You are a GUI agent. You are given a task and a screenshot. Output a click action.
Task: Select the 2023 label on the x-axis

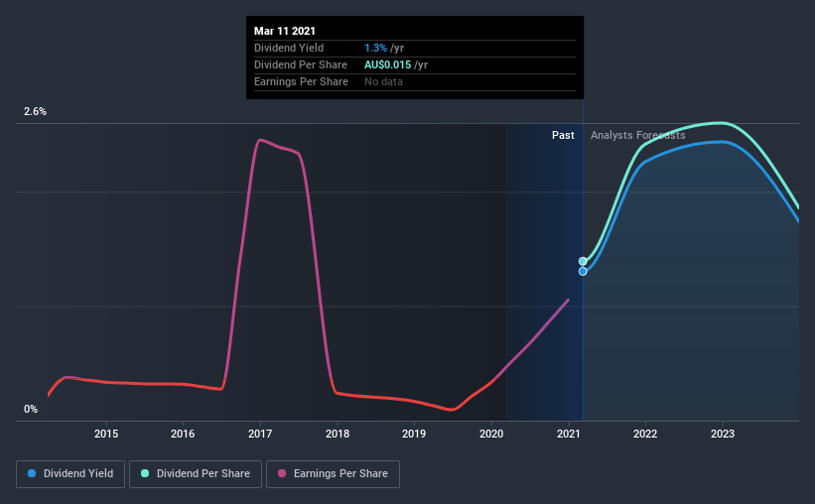tap(723, 434)
